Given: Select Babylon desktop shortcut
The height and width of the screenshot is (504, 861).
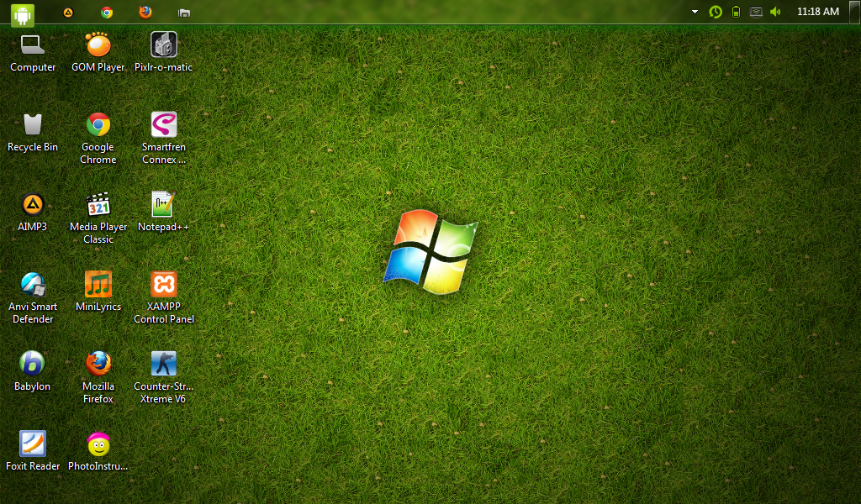Looking at the screenshot, I should coord(33,372).
